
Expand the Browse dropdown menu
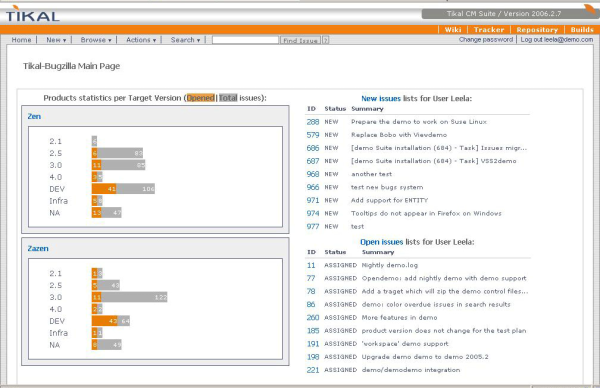coord(96,40)
